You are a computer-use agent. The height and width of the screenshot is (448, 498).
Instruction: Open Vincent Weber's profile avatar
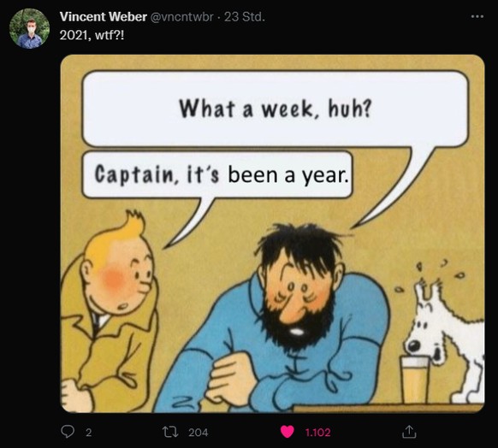[x=29, y=29]
